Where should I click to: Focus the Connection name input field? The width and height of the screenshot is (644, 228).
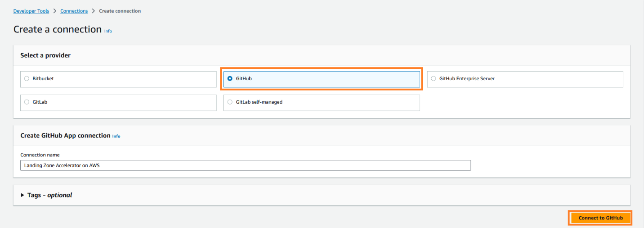tap(246, 165)
